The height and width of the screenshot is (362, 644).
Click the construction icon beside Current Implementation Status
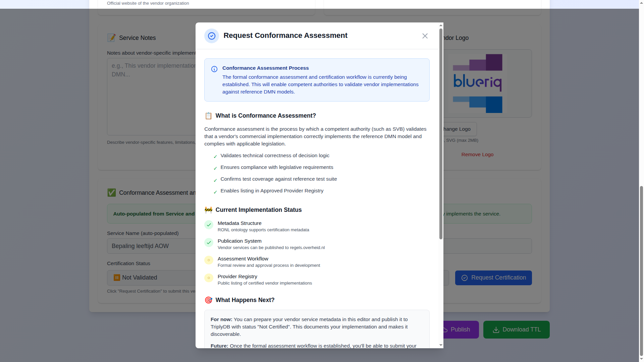(208, 210)
